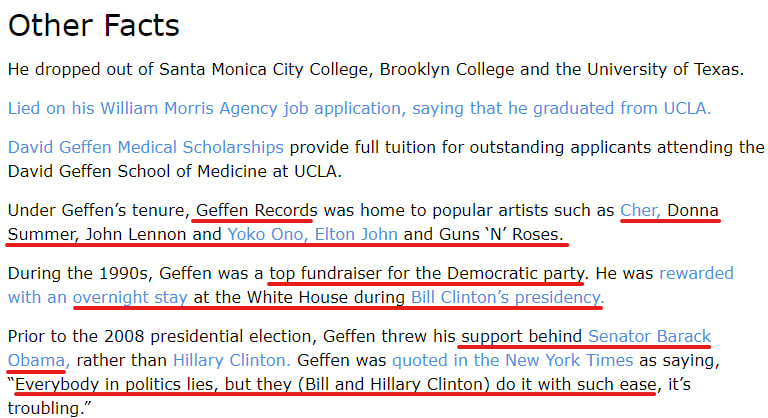The height and width of the screenshot is (418, 768).
Task: Click "top fundraiser for the Democratic party" text
Action: [x=427, y=272]
